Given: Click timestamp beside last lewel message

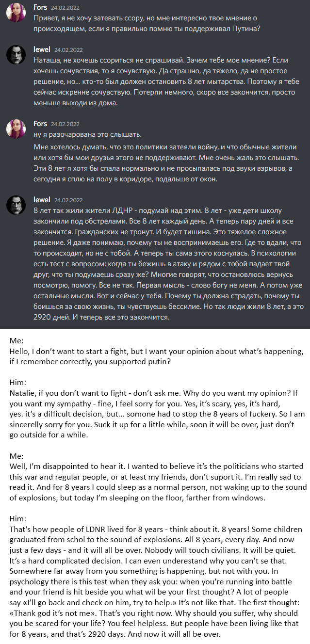Looking at the screenshot, I should 68,200.
